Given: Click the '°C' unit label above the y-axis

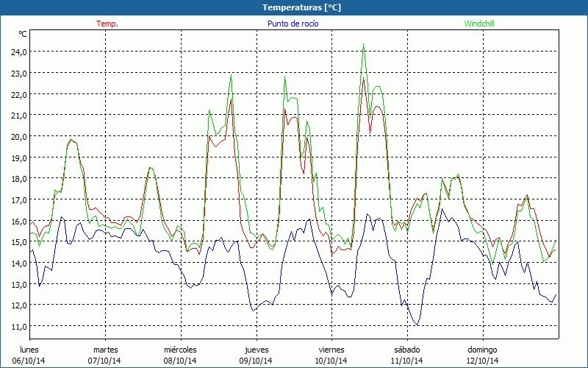Looking at the screenshot, I should [x=23, y=34].
